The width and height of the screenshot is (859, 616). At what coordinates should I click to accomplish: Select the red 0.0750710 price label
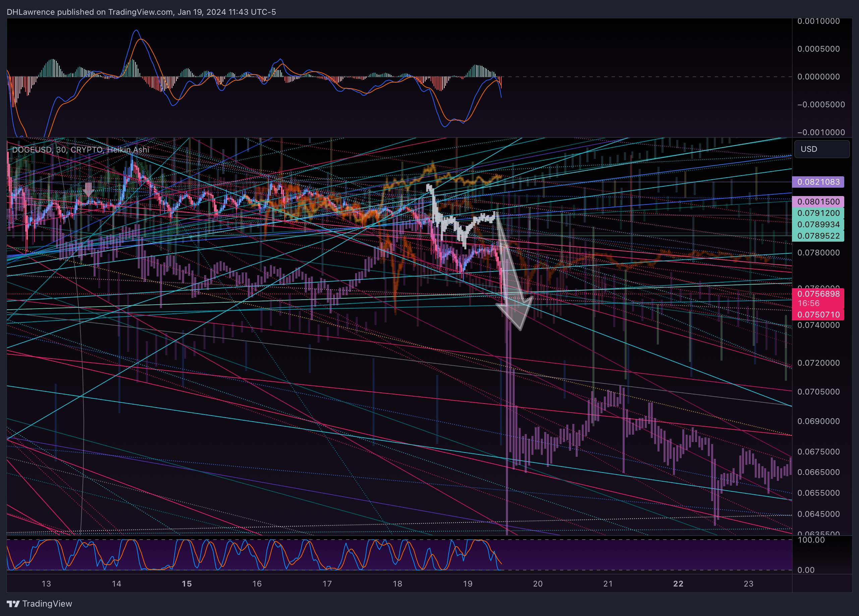click(818, 315)
